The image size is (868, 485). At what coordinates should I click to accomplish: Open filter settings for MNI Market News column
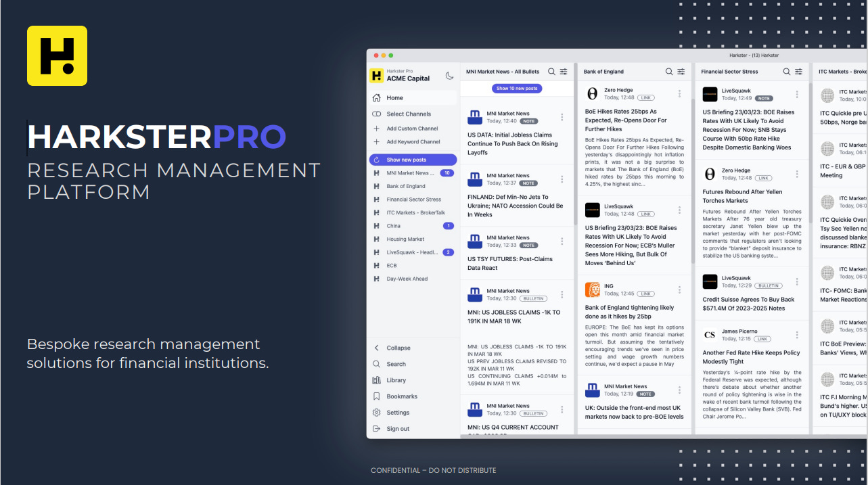coord(564,72)
